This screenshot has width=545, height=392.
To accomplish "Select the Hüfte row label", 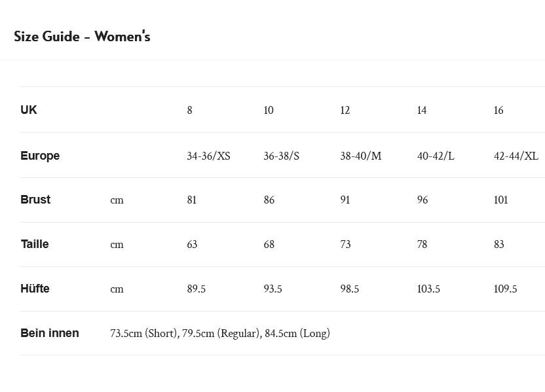I will 35,289.
